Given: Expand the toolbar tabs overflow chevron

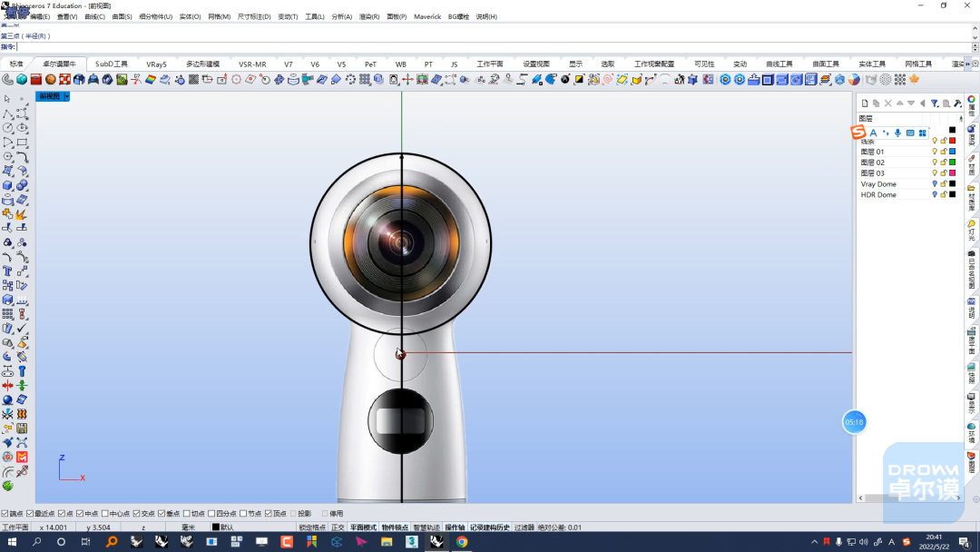Looking at the screenshot, I should click(x=967, y=64).
